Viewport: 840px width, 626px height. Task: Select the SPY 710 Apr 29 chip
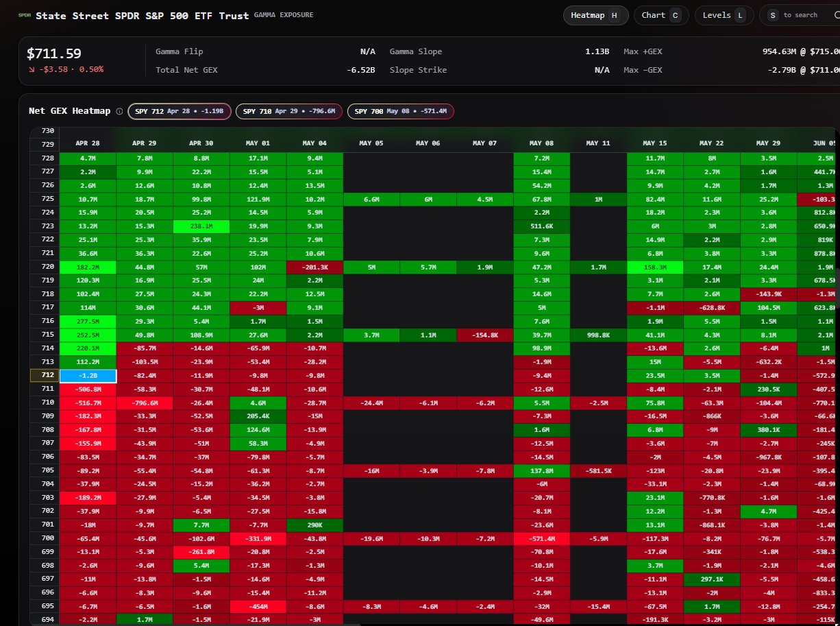(288, 111)
